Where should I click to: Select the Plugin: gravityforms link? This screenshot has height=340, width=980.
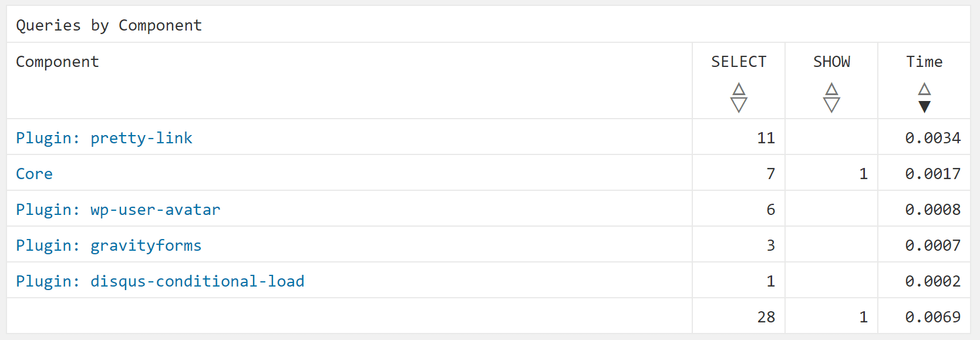point(109,245)
